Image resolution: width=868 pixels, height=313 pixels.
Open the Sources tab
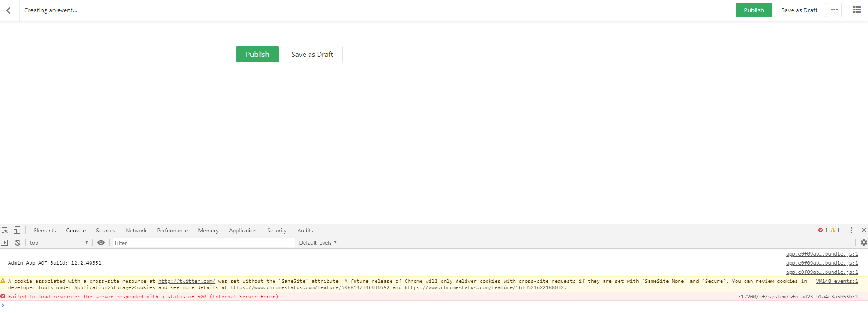click(106, 231)
